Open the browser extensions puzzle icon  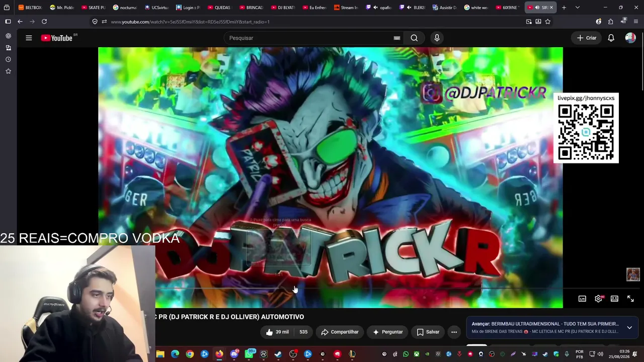610,22
